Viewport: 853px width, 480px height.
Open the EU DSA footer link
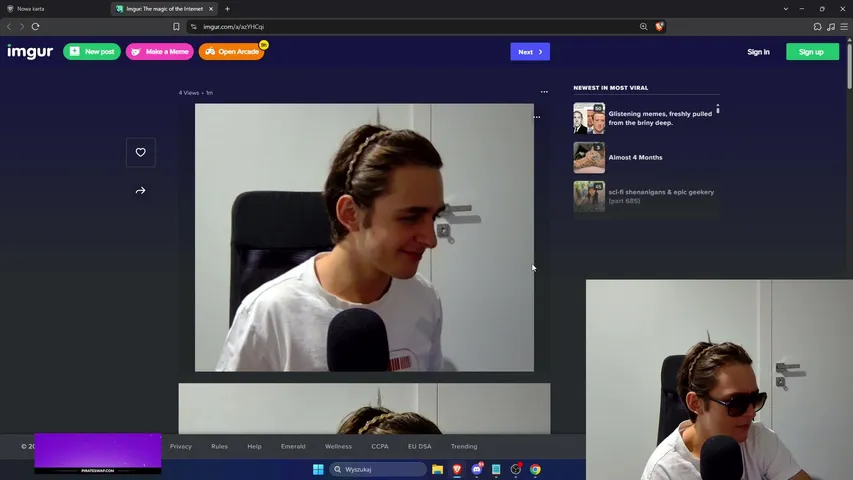[419, 446]
